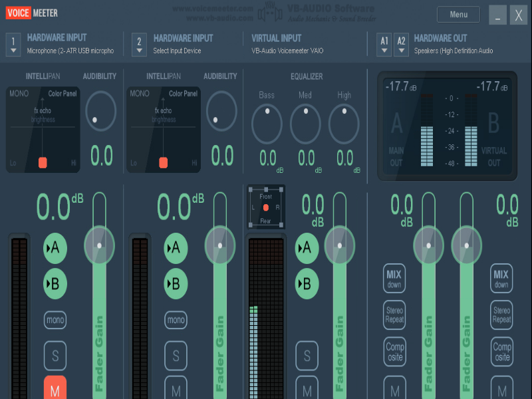Mute the Virtual Input strip
The width and height of the screenshot is (532, 399).
pyautogui.click(x=307, y=388)
